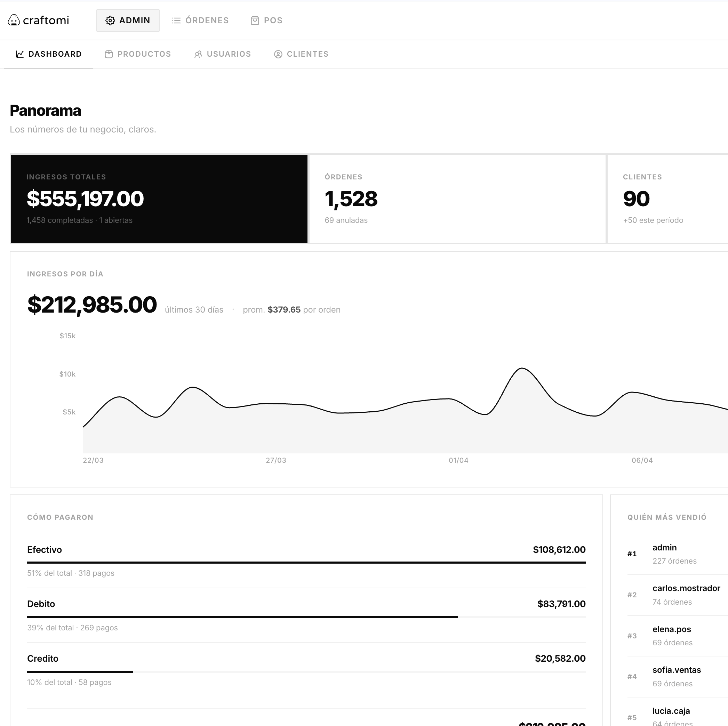Switch to the Clientes tab
The height and width of the screenshot is (726, 728).
pos(301,54)
